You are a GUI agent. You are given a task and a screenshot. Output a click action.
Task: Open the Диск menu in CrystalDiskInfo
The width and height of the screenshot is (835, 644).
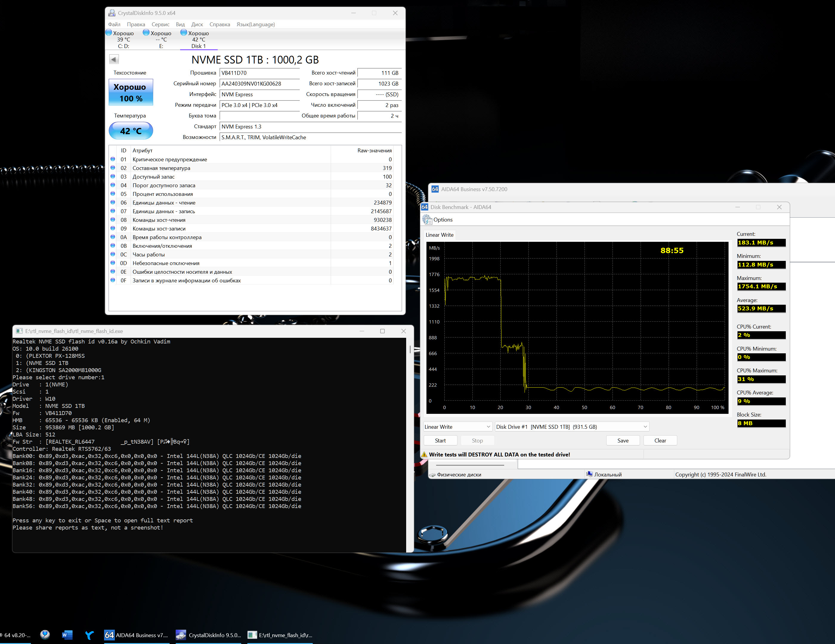click(197, 24)
